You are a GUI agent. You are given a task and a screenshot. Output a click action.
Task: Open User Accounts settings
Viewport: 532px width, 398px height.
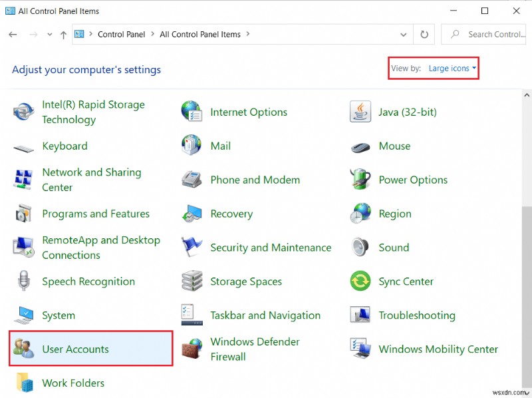point(76,349)
